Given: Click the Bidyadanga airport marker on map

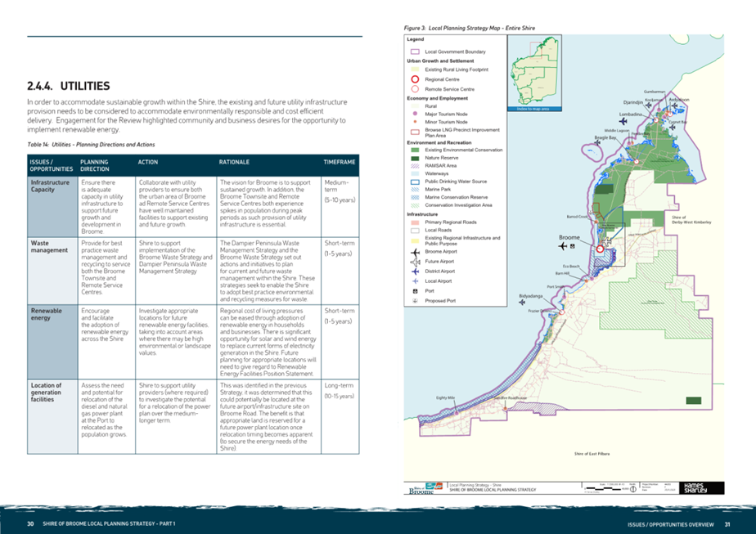Looking at the screenshot, I should click(522, 303).
